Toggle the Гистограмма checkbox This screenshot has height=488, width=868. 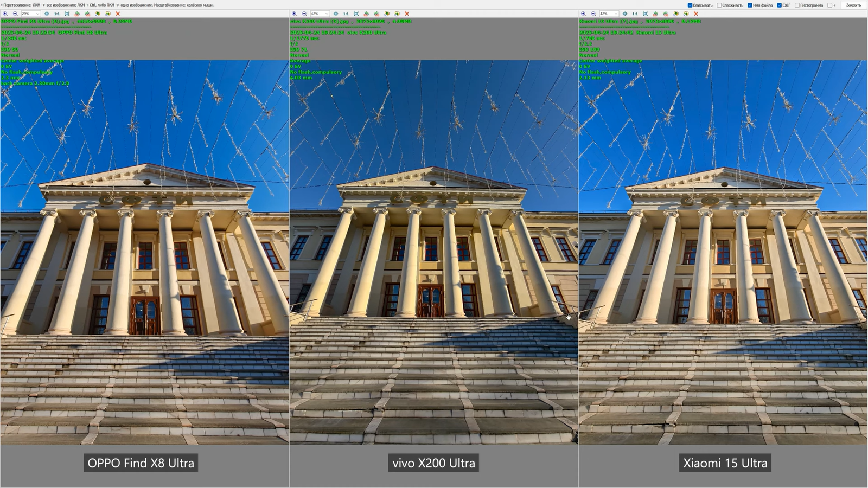click(x=797, y=5)
